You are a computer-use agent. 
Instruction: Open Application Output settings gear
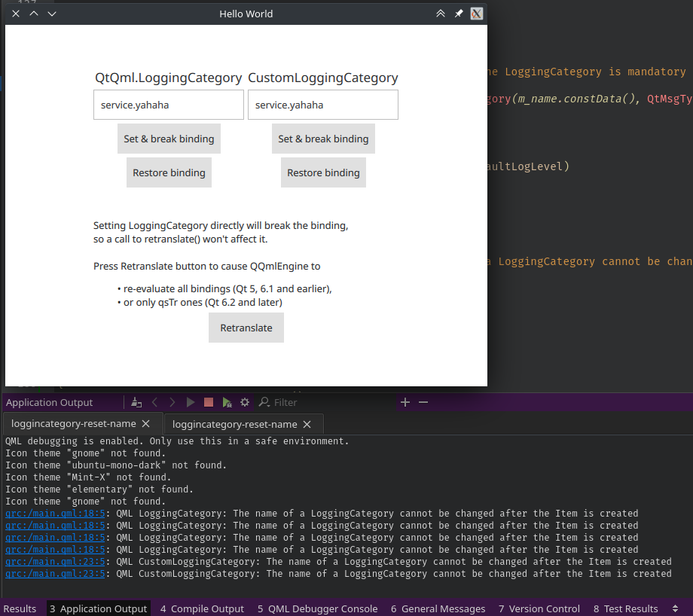[244, 402]
